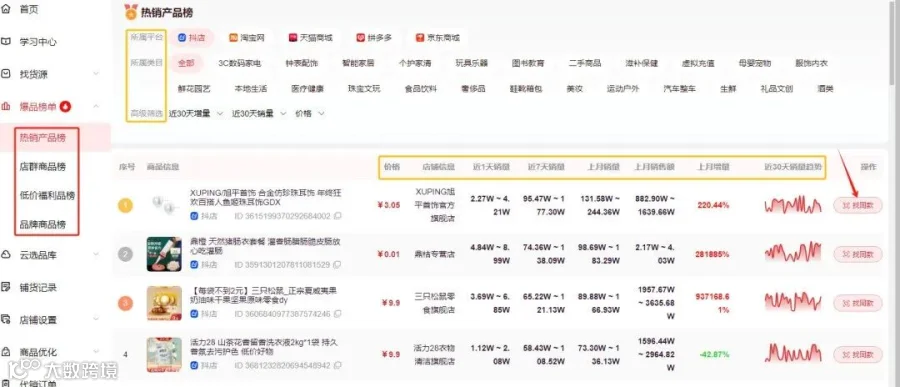Select the 钟表配饰 category filter
This screenshot has height=387, width=900.
(301, 63)
